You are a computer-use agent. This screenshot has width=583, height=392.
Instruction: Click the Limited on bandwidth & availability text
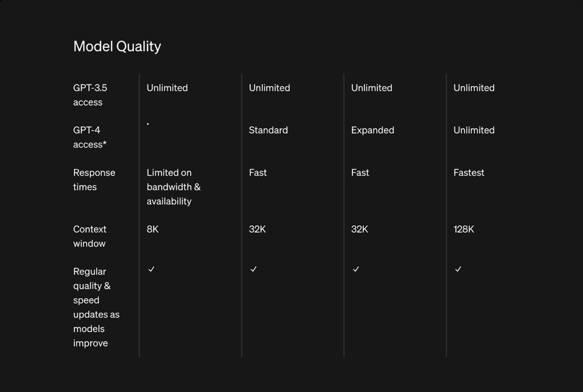pos(173,187)
